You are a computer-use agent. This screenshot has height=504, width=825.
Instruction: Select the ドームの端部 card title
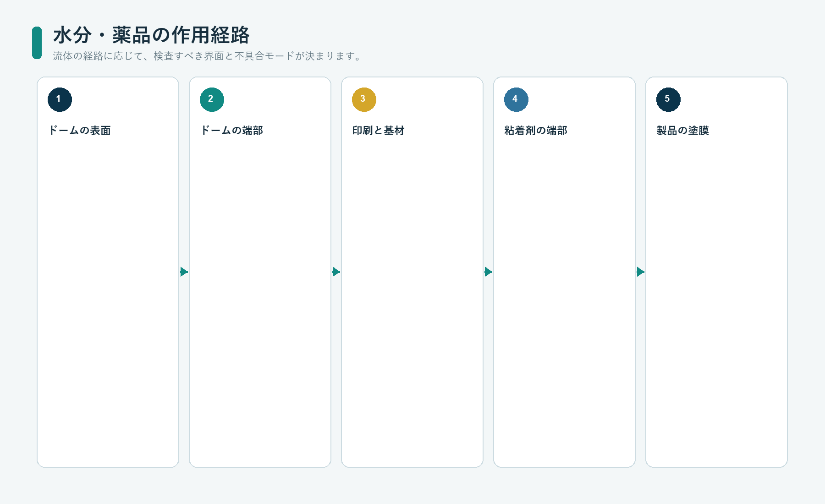coord(232,131)
